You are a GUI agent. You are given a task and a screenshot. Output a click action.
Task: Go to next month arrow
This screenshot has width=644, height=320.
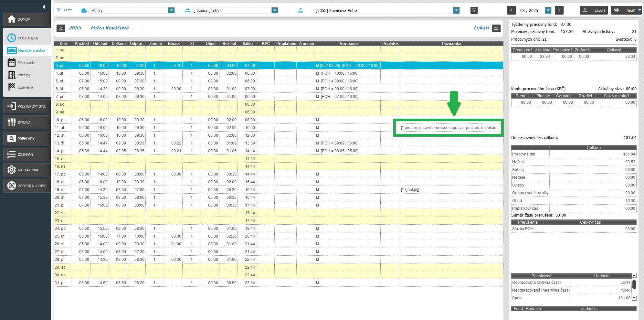point(559,10)
